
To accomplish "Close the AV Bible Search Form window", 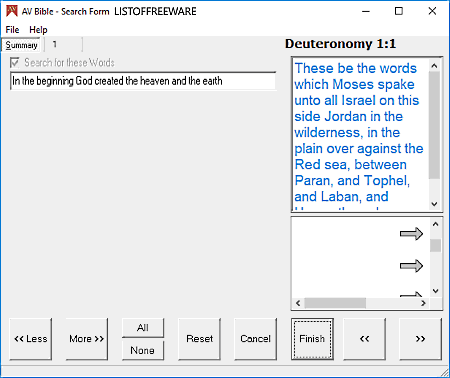I will [432, 11].
